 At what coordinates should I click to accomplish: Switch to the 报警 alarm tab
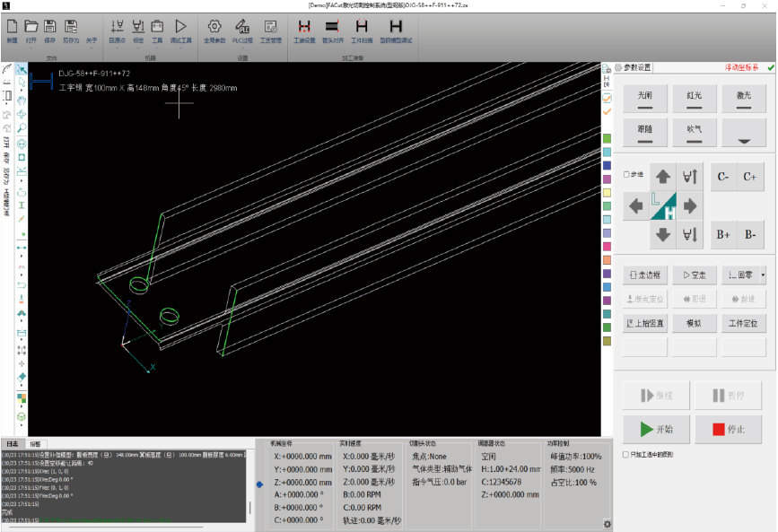[x=35, y=444]
